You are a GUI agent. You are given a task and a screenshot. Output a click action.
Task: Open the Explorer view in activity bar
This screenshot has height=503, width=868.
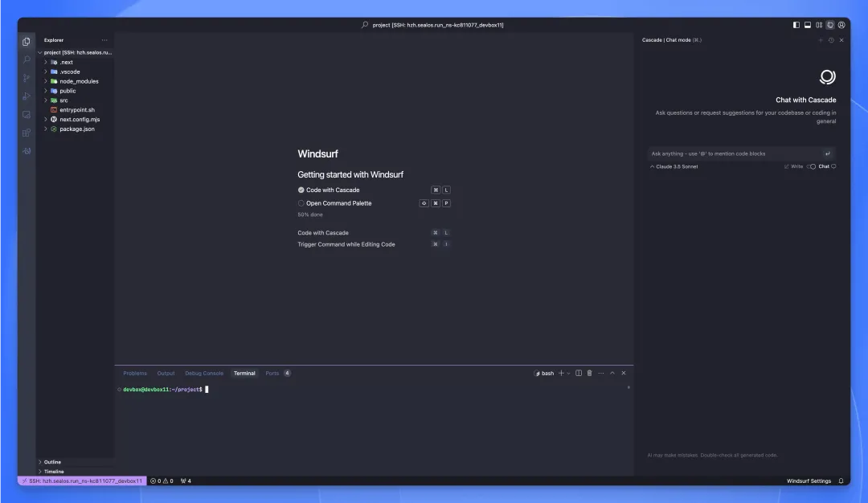[x=26, y=42]
